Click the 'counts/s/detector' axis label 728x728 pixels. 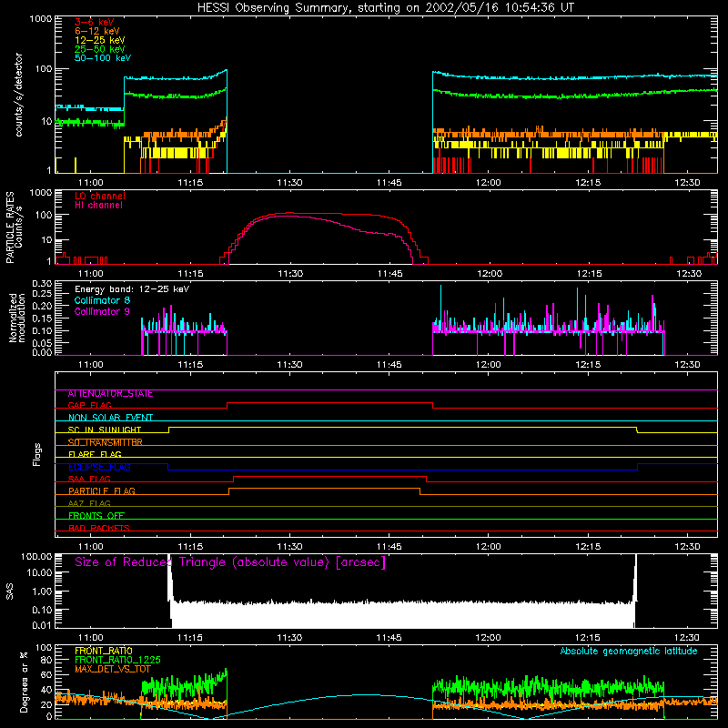coord(19,95)
